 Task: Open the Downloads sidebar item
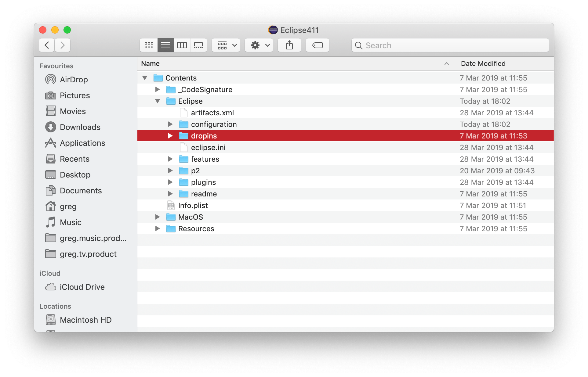point(80,127)
